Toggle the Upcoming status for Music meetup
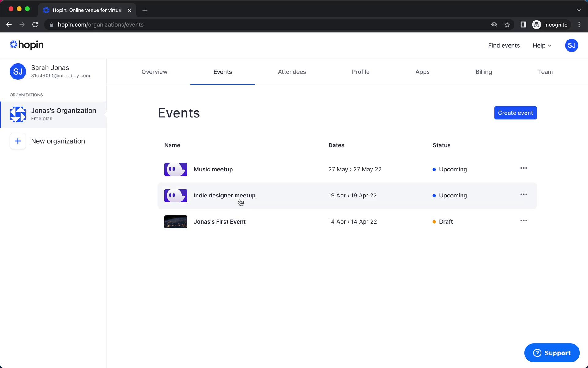 [450, 169]
